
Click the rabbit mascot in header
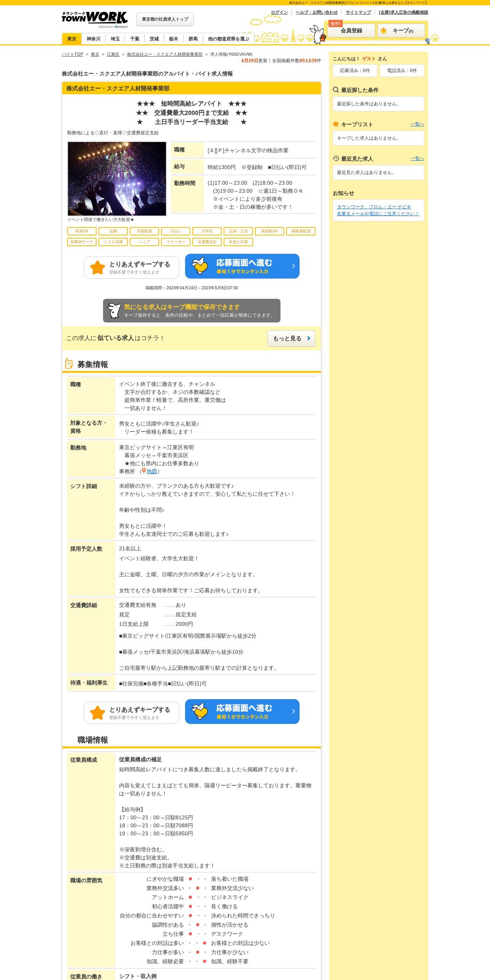[318, 34]
